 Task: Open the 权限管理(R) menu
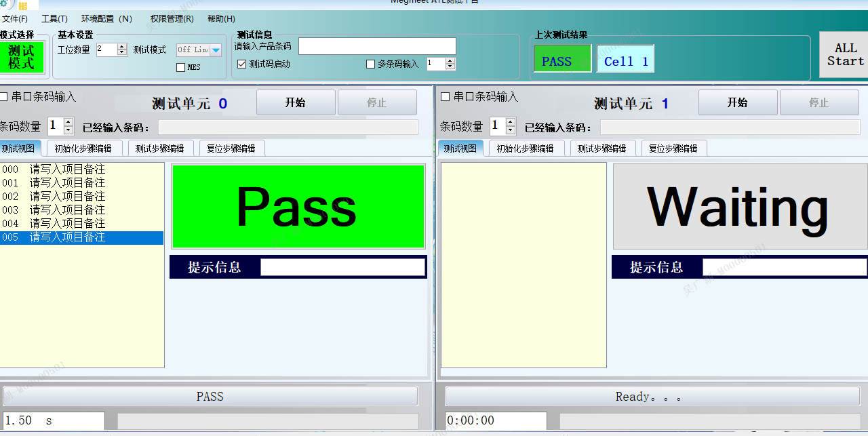tap(172, 19)
